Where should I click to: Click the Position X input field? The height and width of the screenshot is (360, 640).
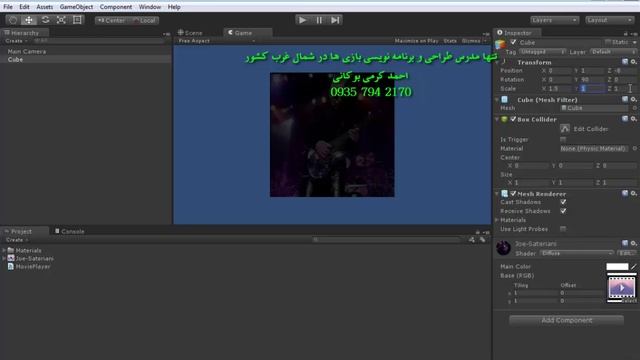click(560, 71)
